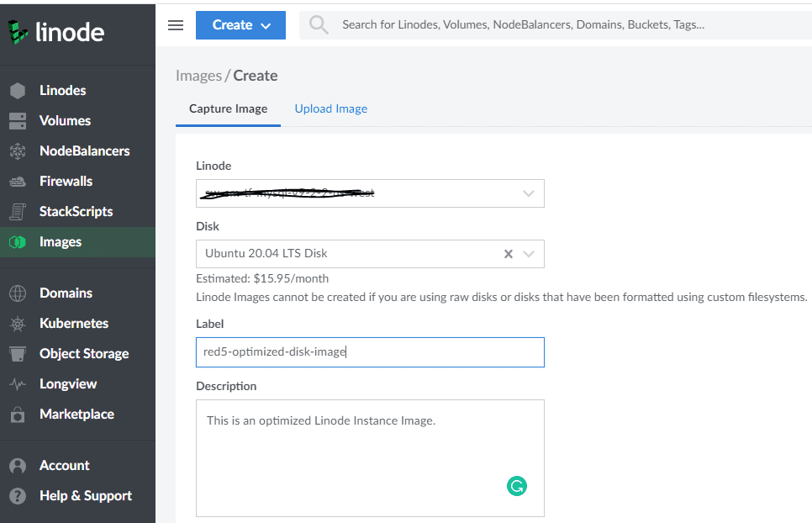The image size is (812, 523).
Task: Click the Help & Support question icon
Action: [18, 495]
